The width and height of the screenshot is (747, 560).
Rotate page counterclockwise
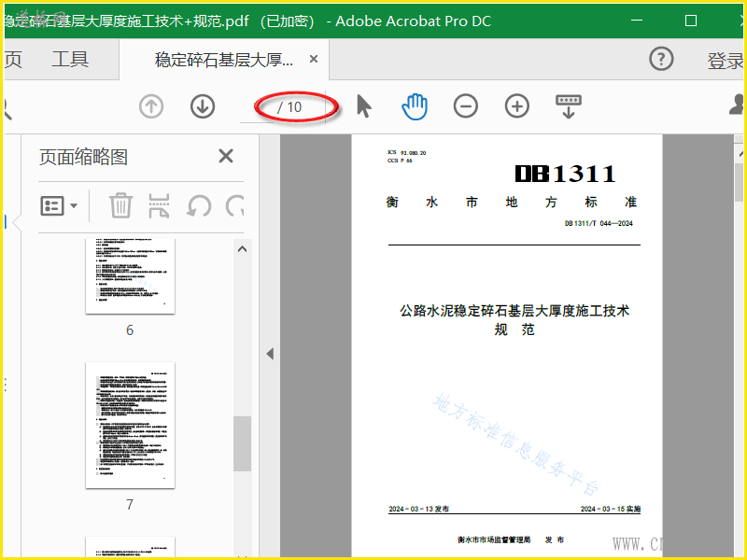coord(199,206)
